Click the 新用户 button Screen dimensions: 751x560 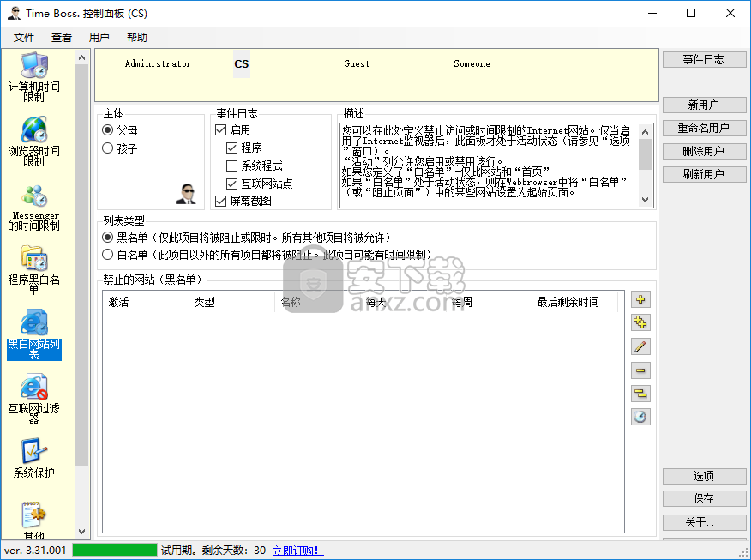point(704,105)
